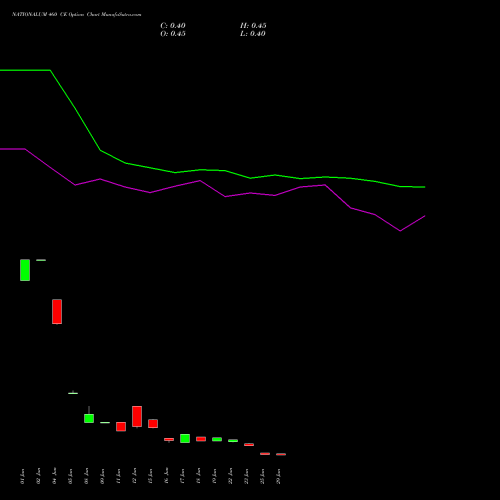Click the 04 Jun date axis label

point(55,476)
